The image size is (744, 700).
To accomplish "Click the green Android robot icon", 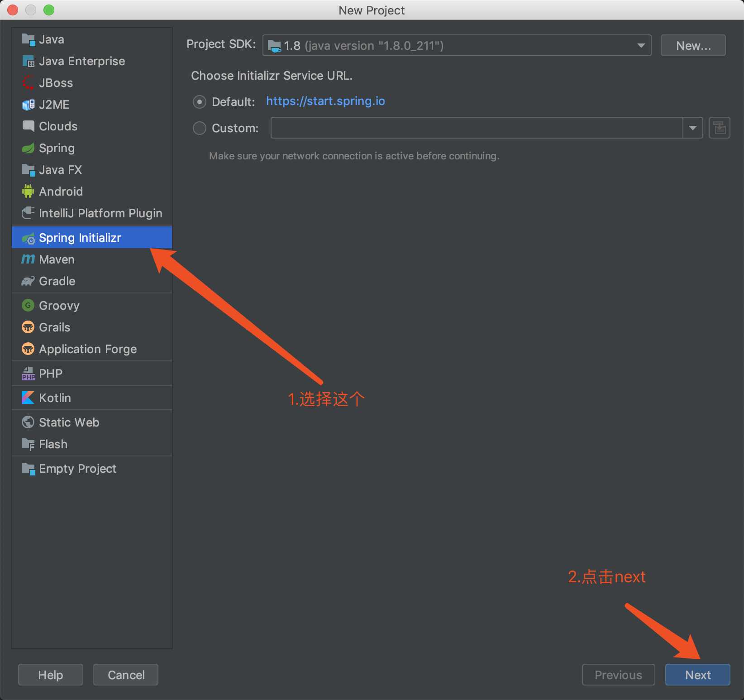I will (x=28, y=192).
